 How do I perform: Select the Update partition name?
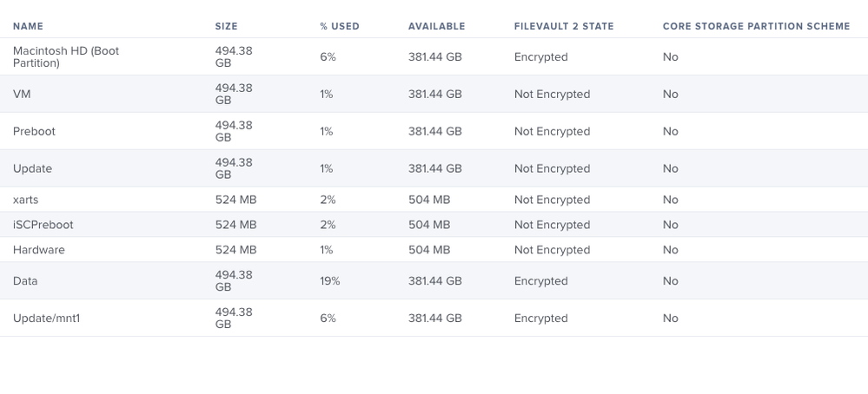[33, 168]
